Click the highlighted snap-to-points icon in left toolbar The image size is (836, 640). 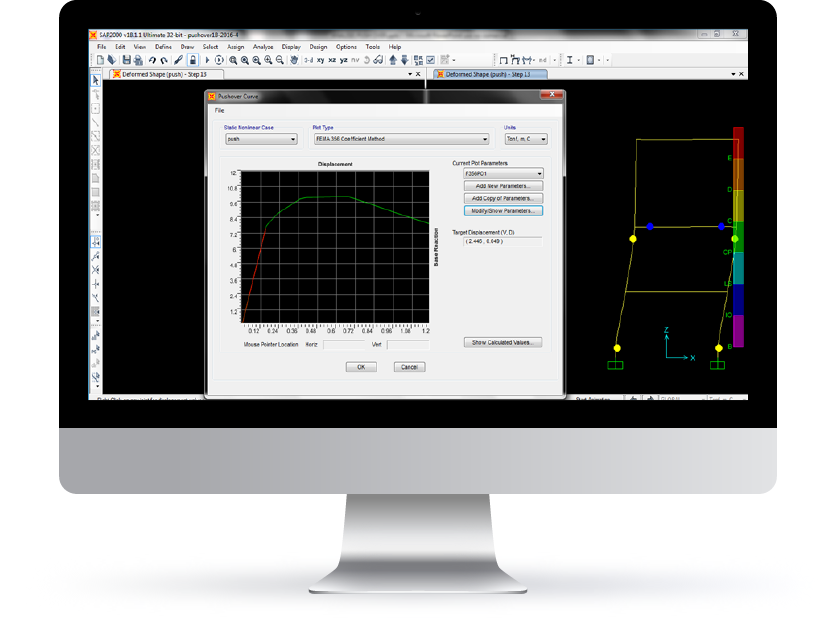[95, 242]
